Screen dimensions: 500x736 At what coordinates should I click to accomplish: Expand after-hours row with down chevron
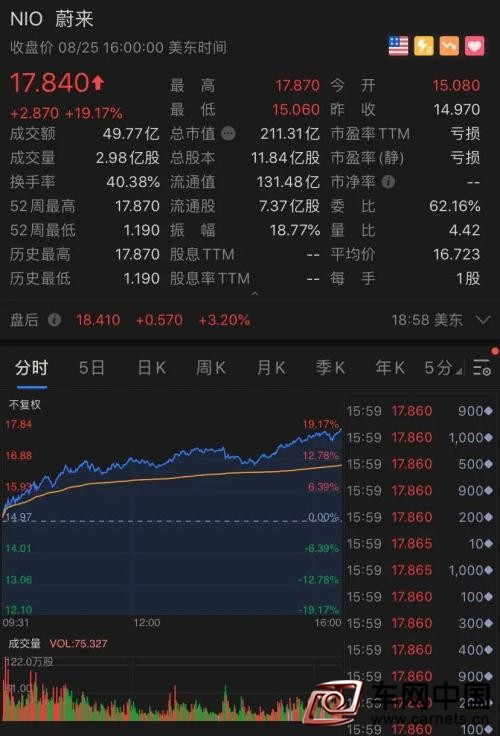[483, 320]
